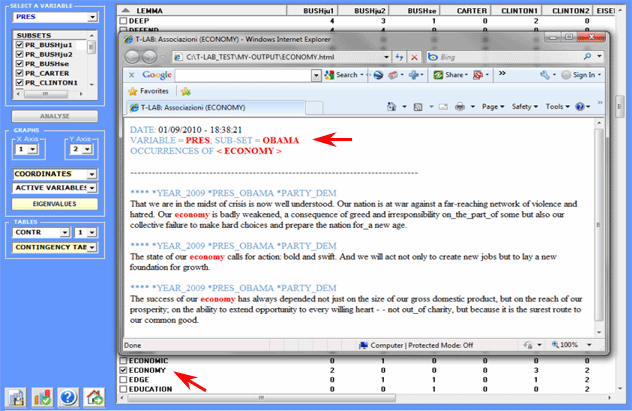Click the Google toolbar globe icon
632x411 pixels.
coord(378,75)
